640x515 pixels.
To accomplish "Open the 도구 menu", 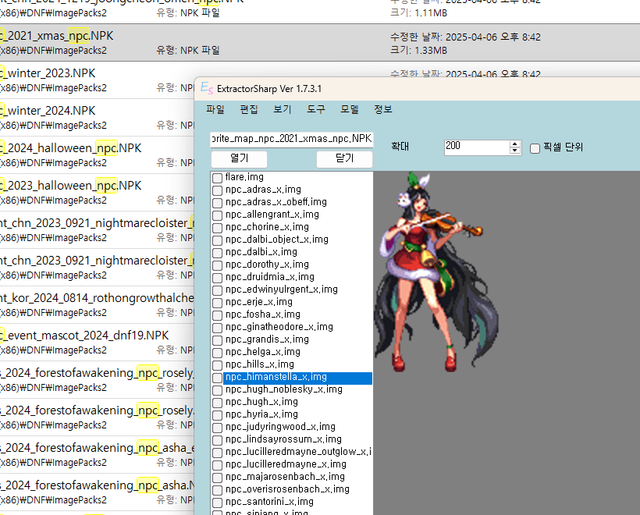I will pyautogui.click(x=316, y=109).
